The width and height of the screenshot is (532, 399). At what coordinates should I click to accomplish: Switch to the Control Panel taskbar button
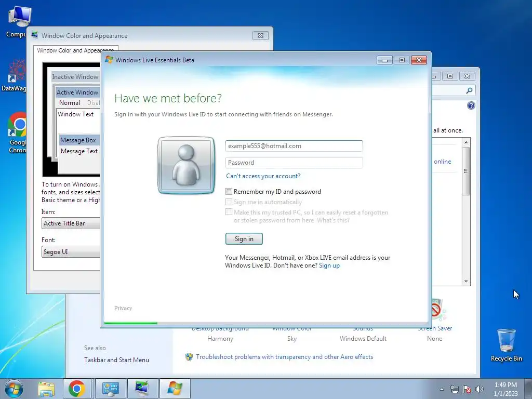(x=110, y=389)
